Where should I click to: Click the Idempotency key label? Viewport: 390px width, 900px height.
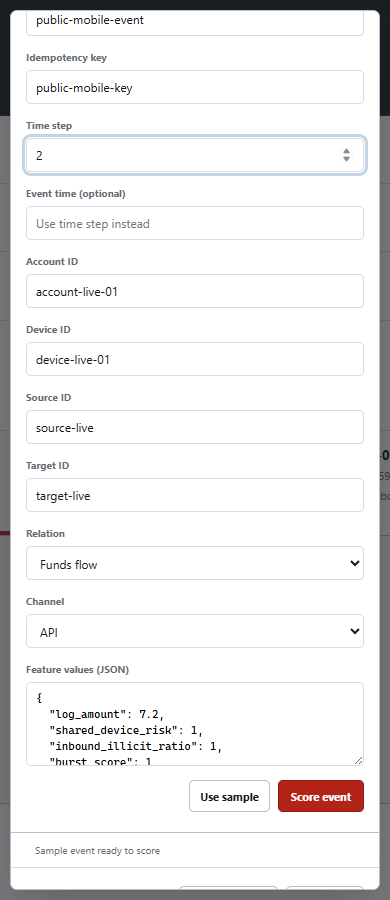click(x=67, y=57)
